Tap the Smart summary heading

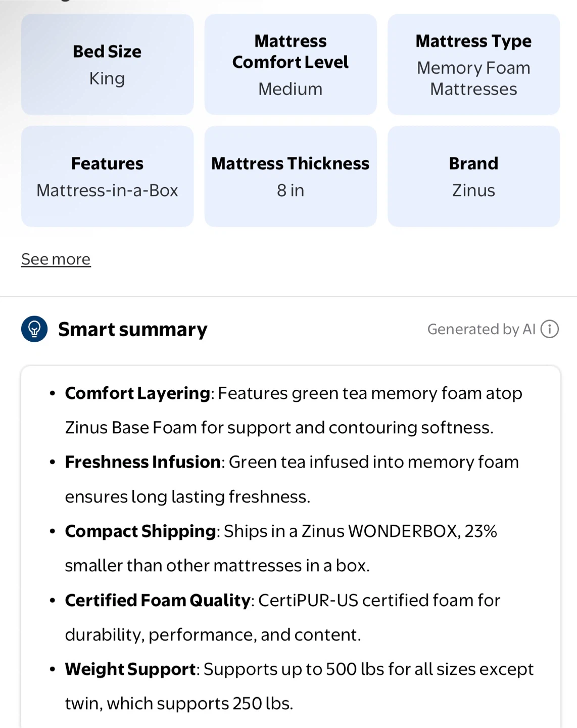(x=133, y=329)
